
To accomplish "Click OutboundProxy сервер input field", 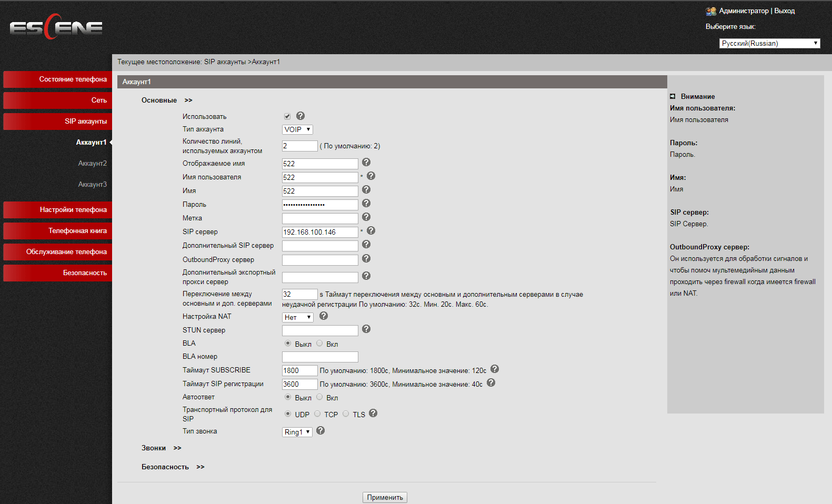I will (x=320, y=260).
